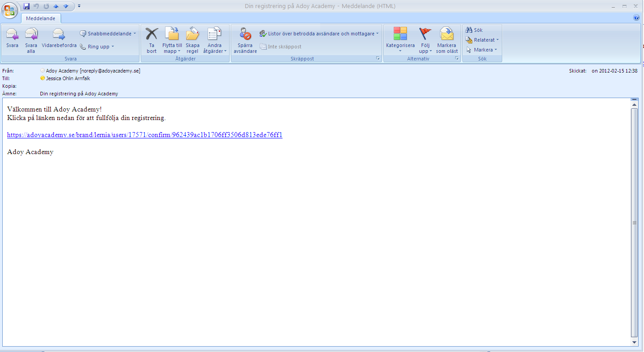Minimize the message window

click(614, 6)
